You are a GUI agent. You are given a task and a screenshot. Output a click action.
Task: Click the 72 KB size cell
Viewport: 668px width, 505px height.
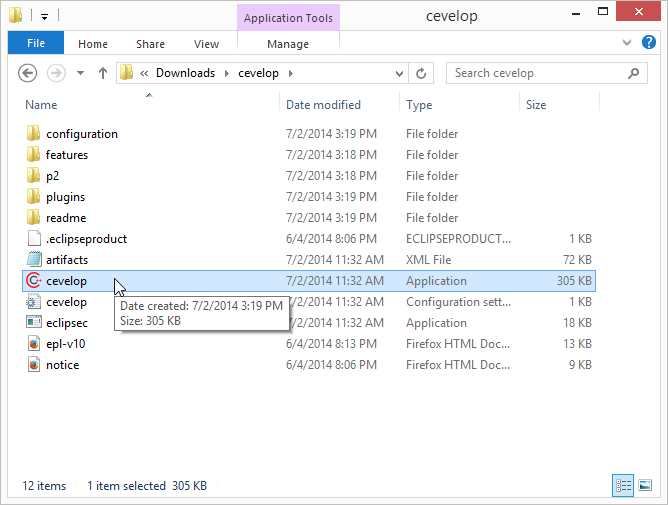click(577, 260)
